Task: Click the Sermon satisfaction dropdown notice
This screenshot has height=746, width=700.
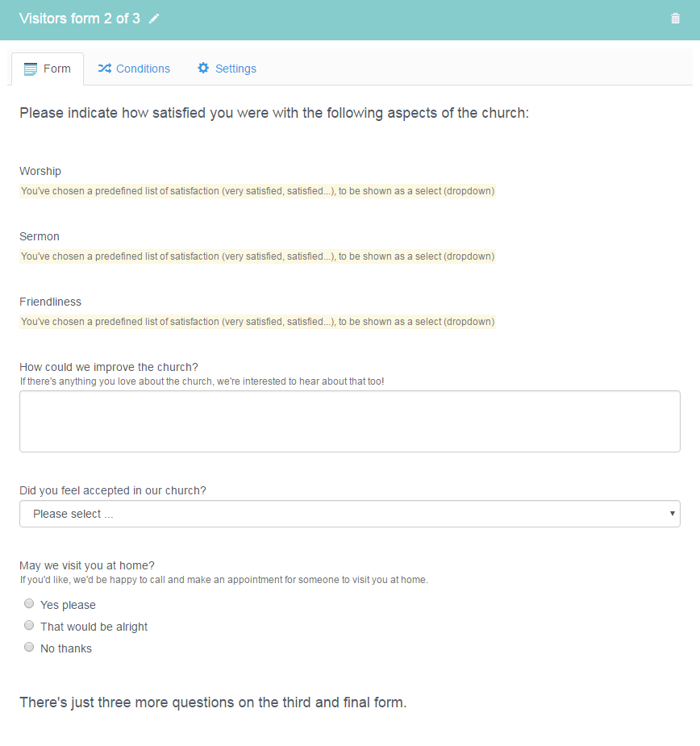Action: click(x=257, y=256)
